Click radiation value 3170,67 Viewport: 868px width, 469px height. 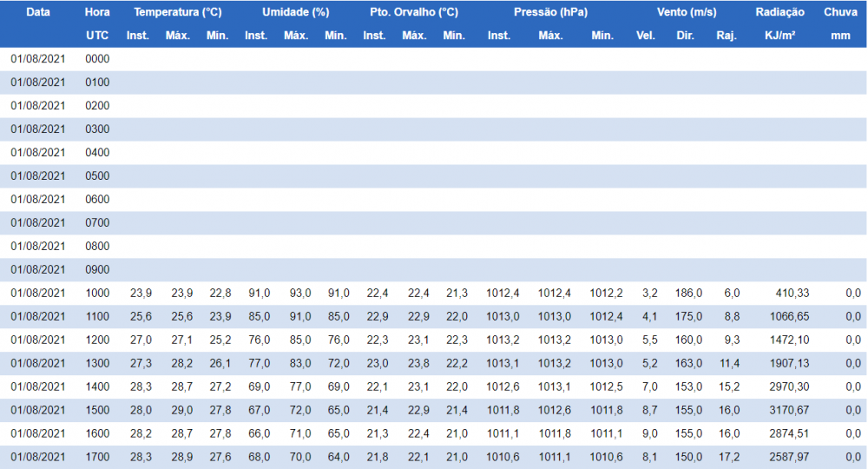[x=787, y=411]
